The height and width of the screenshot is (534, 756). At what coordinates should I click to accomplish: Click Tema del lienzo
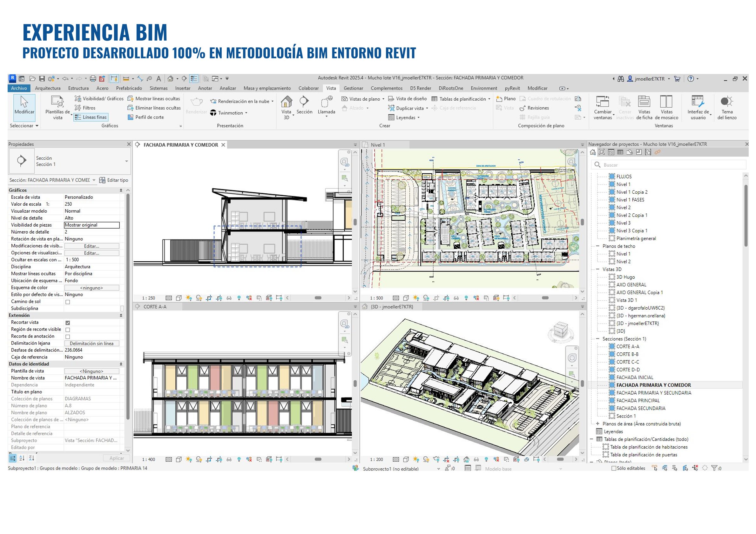[727, 108]
